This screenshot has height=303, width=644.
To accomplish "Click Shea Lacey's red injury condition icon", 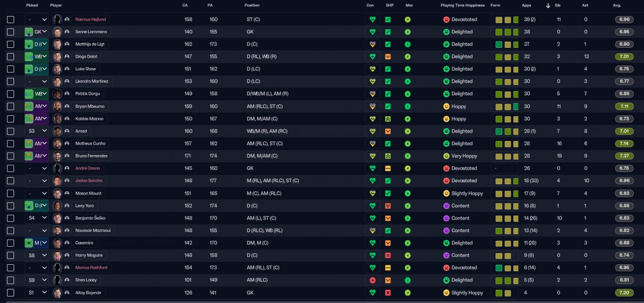I will click(x=372, y=280).
